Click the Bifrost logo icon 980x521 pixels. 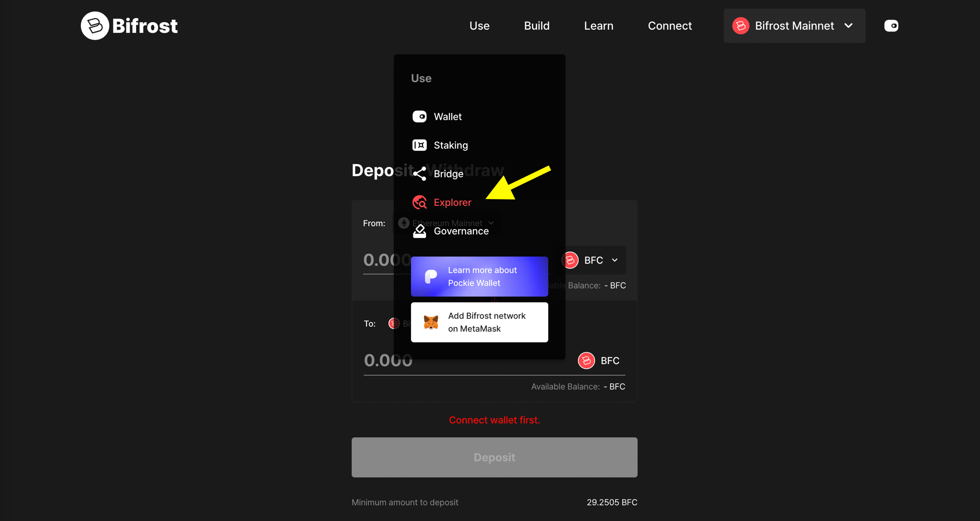(x=95, y=26)
